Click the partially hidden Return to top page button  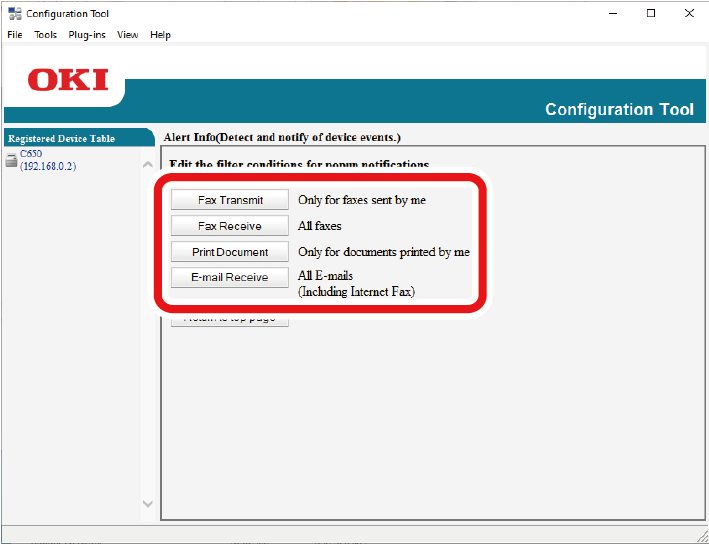[230, 321]
